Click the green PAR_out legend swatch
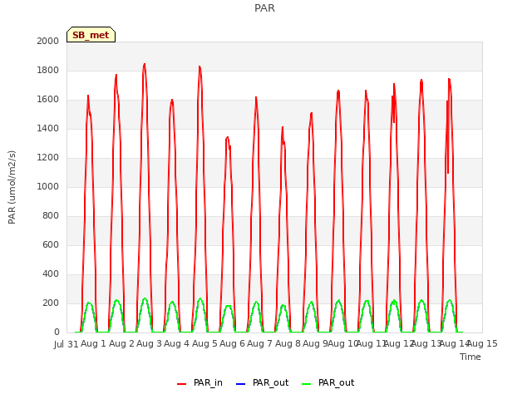 (x=306, y=384)
